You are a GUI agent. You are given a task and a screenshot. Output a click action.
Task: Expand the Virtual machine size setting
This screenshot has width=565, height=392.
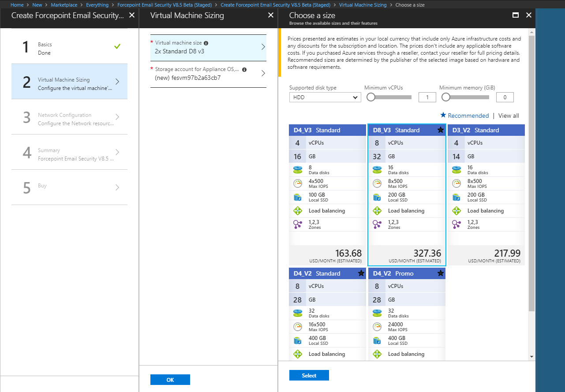(208, 47)
